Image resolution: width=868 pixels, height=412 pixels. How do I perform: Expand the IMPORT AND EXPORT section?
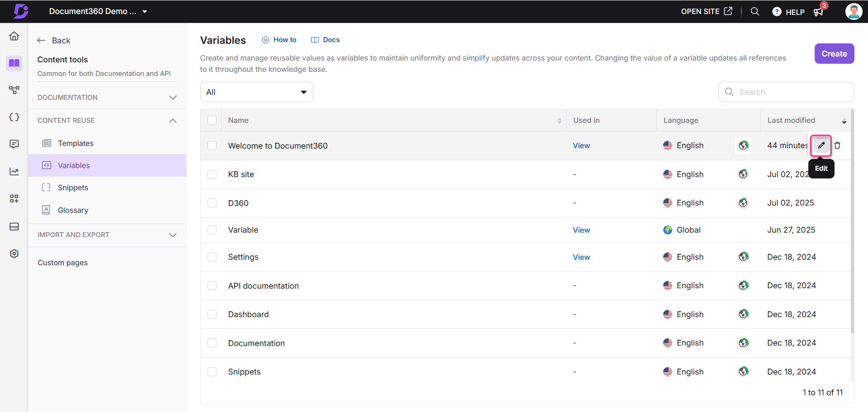point(107,235)
